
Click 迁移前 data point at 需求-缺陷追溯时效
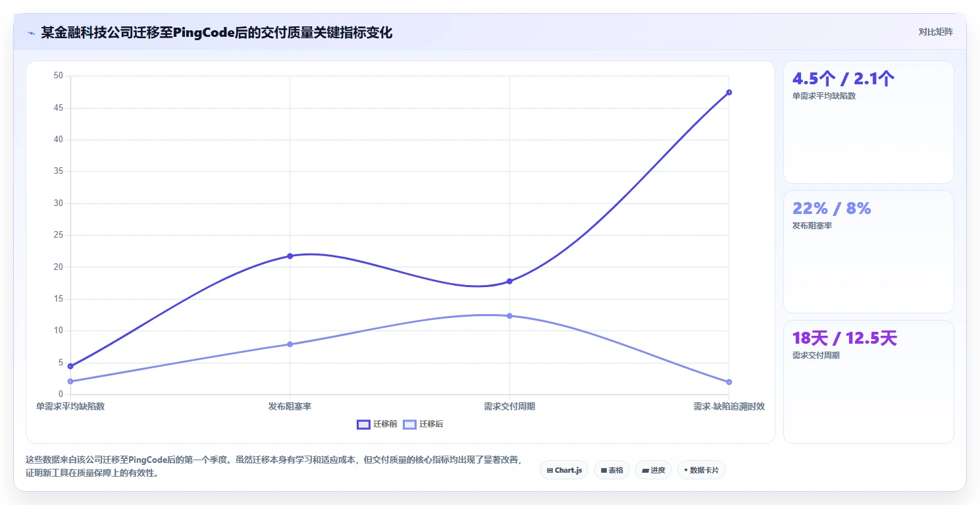729,92
